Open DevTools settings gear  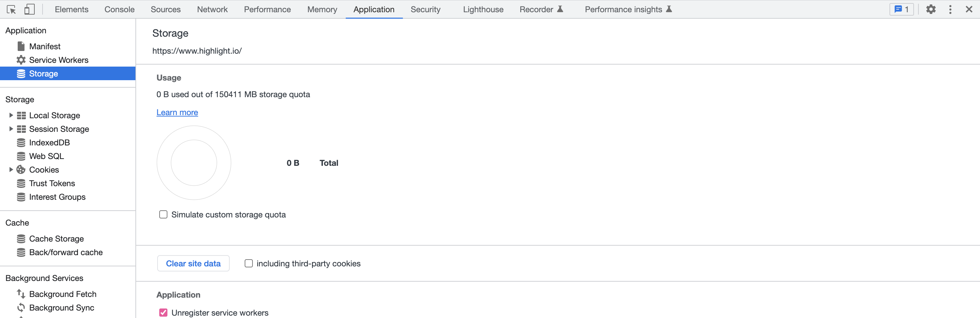click(931, 10)
